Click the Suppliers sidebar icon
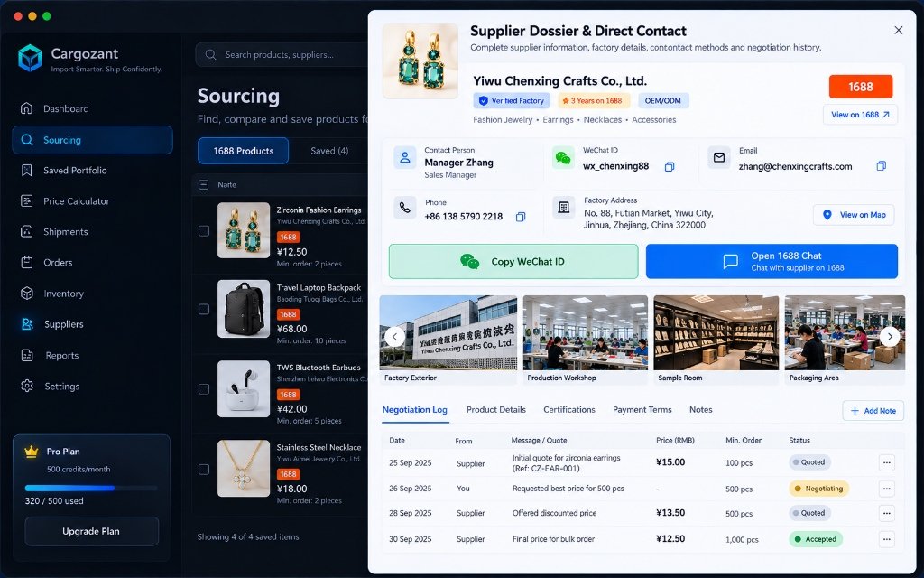Image resolution: width=924 pixels, height=578 pixels. 27,324
